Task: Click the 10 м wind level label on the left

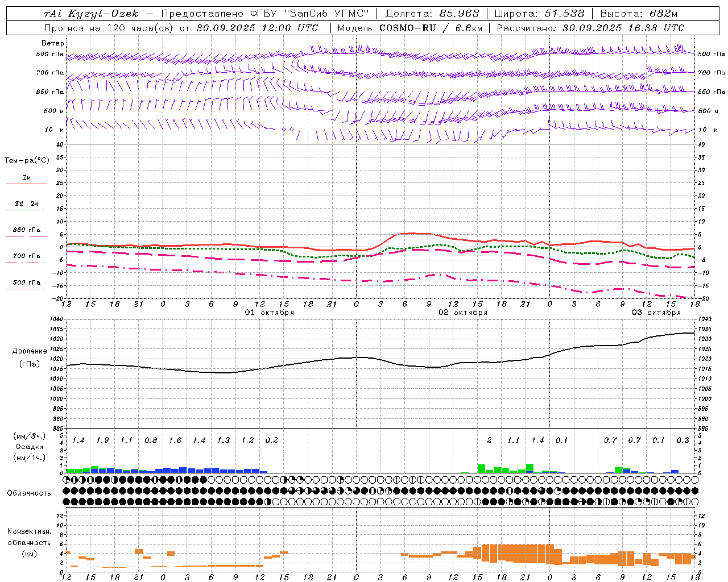Action: 55,130
